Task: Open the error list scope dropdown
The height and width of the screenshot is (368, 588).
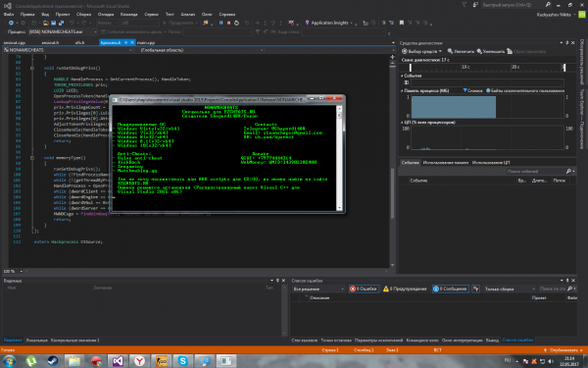Action: coord(318,289)
